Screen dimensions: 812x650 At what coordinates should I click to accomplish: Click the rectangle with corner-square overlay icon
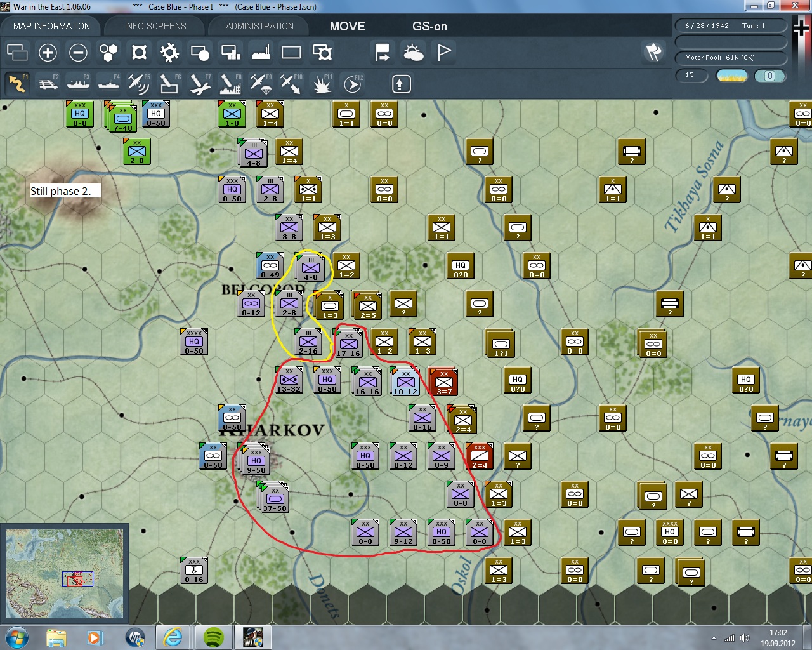[322, 52]
